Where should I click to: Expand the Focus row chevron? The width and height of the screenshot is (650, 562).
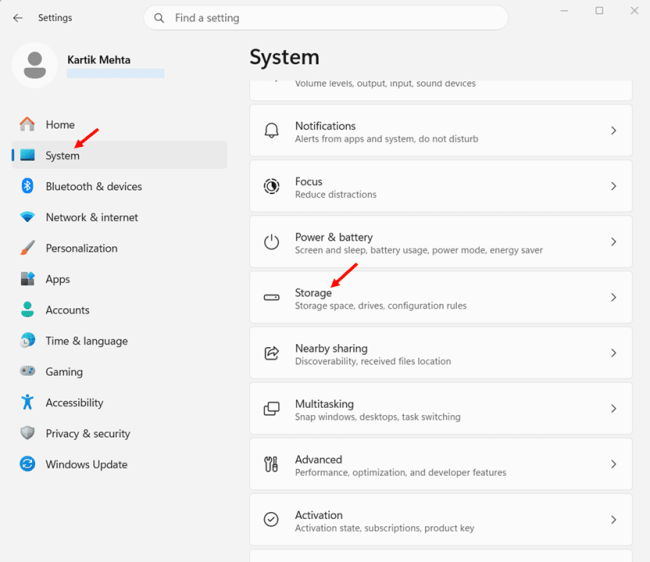(x=614, y=186)
